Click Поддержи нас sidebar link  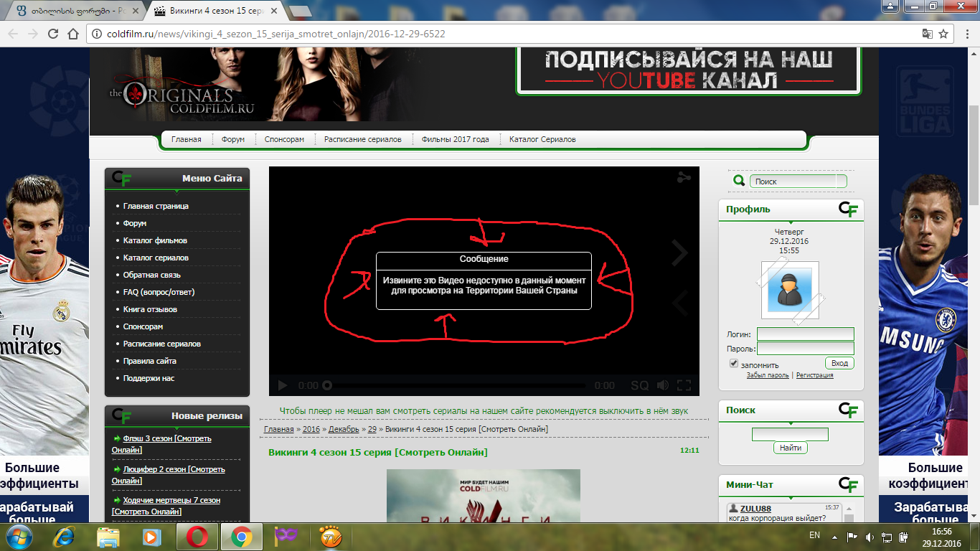coord(149,378)
